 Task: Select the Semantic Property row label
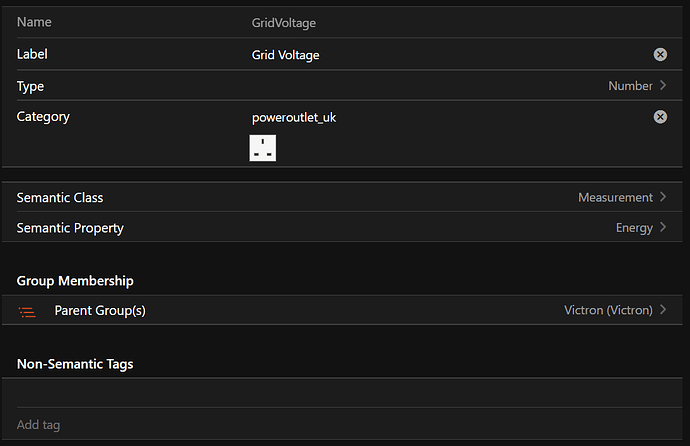tap(70, 228)
